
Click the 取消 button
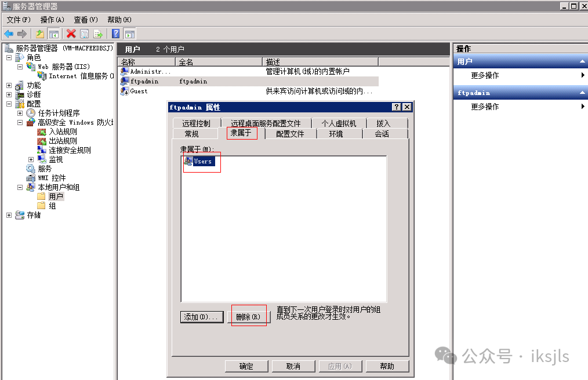point(293,366)
